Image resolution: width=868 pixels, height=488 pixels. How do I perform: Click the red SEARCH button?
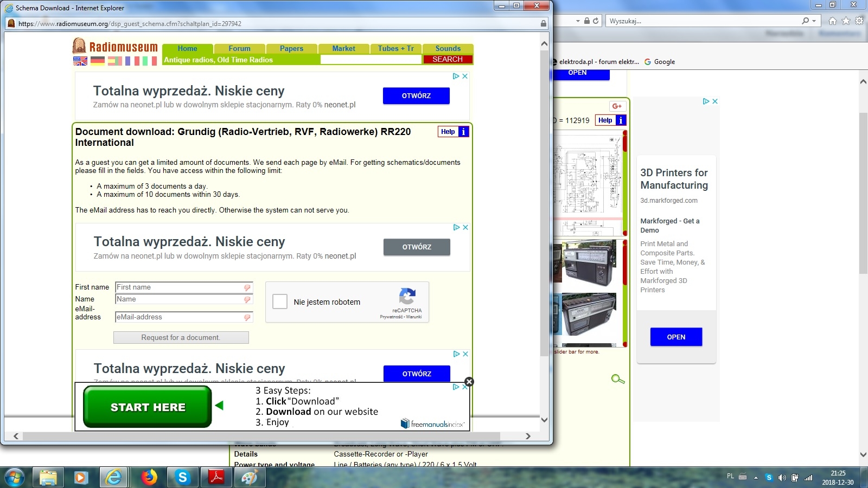448,60
